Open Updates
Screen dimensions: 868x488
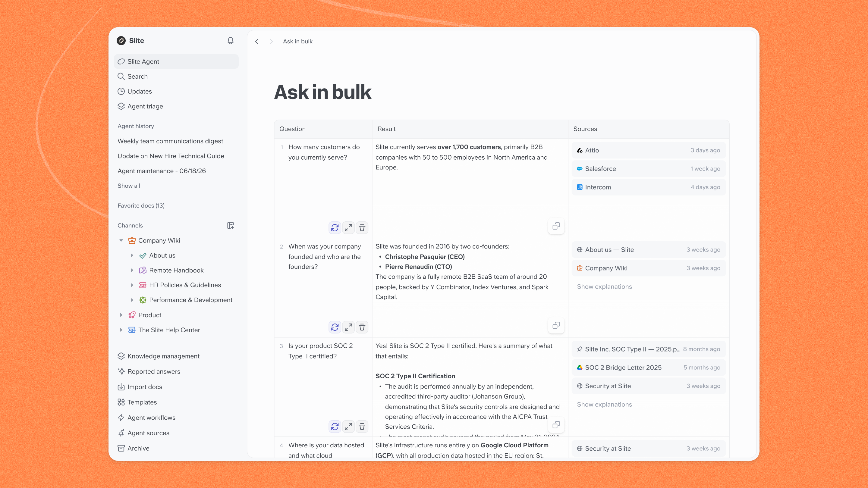point(176,91)
